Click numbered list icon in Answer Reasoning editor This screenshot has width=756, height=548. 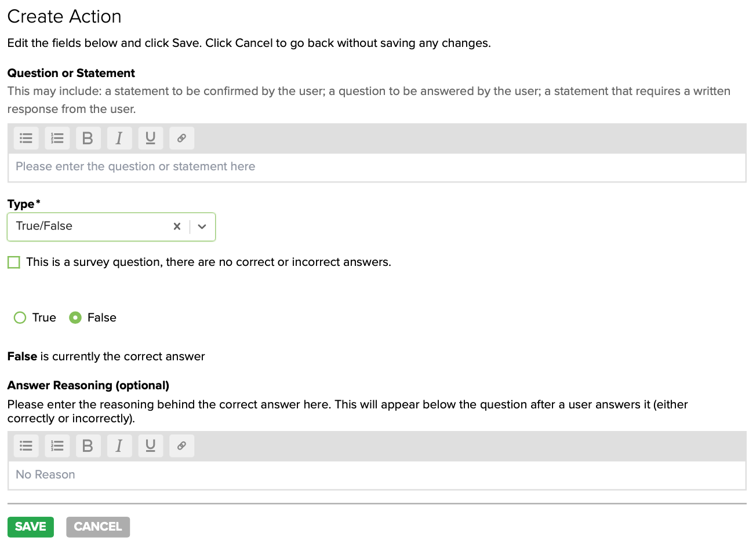point(57,446)
